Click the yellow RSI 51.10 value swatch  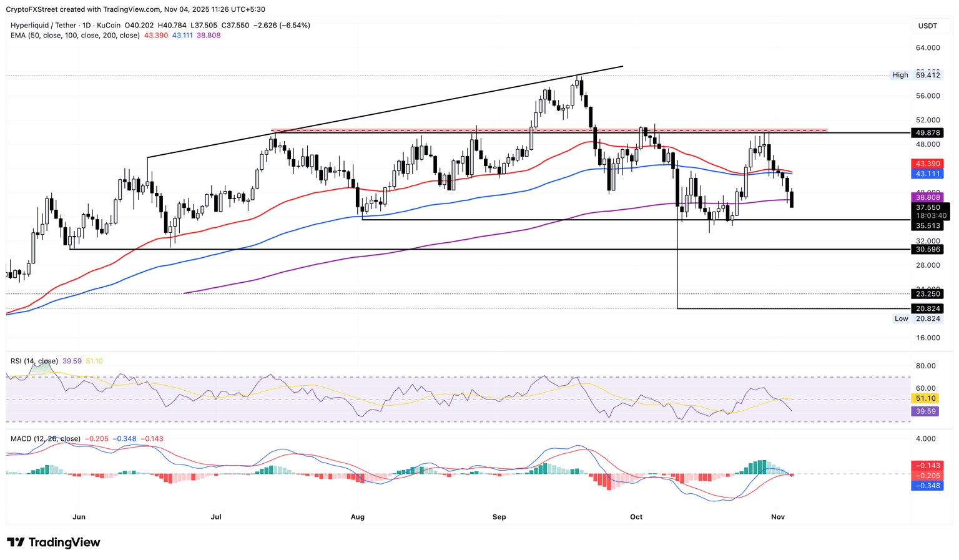[926, 398]
